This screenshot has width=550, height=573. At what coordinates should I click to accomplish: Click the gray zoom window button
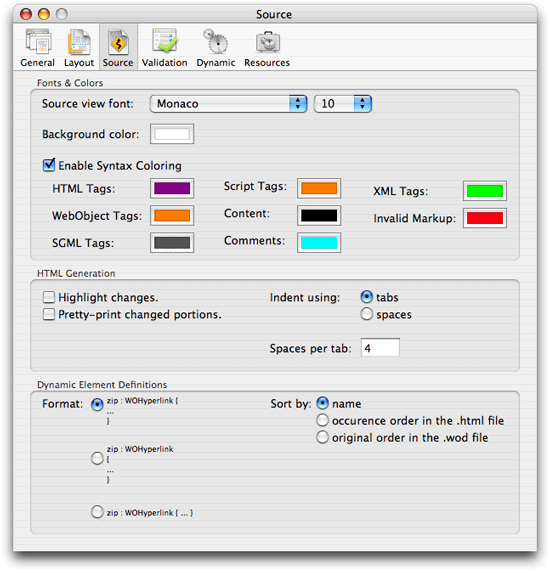coord(62,14)
